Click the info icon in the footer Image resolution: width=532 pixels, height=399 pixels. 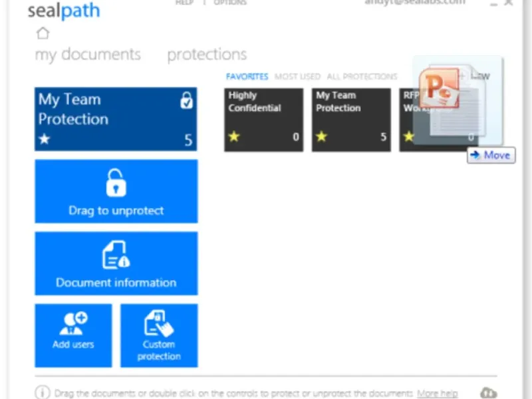point(43,392)
